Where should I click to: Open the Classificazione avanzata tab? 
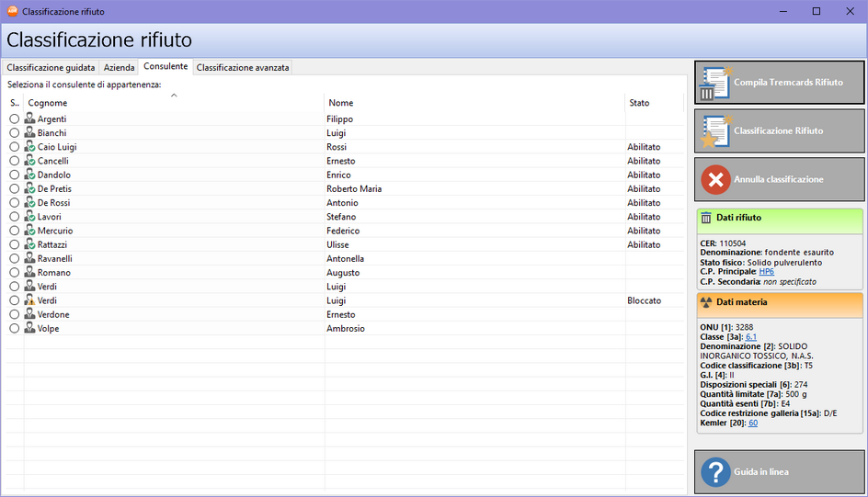243,67
